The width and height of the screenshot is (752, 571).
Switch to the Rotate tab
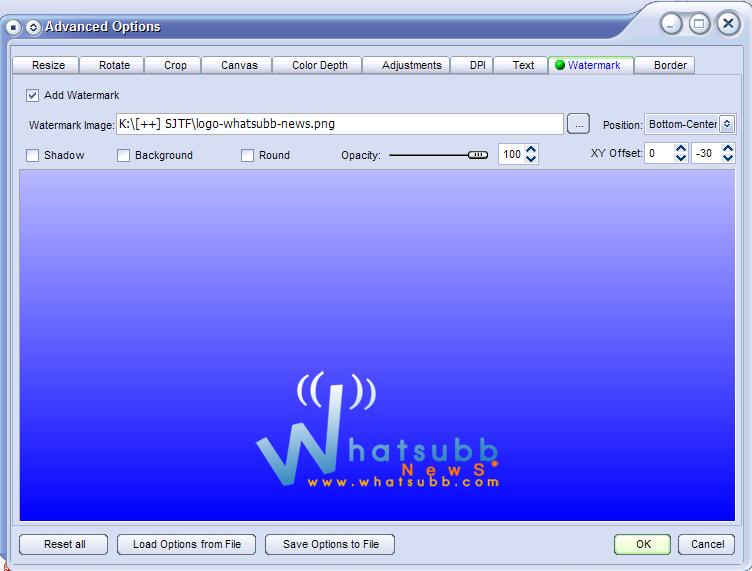click(112, 65)
